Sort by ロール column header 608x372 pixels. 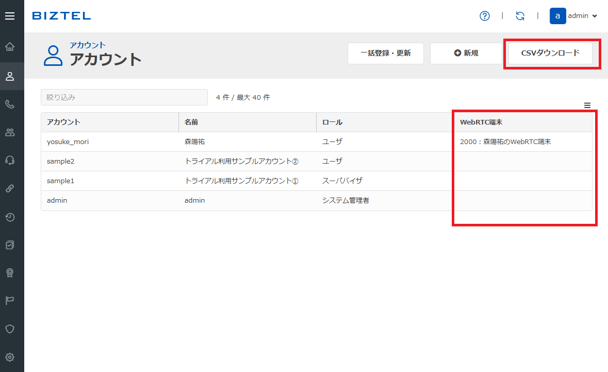click(x=385, y=122)
